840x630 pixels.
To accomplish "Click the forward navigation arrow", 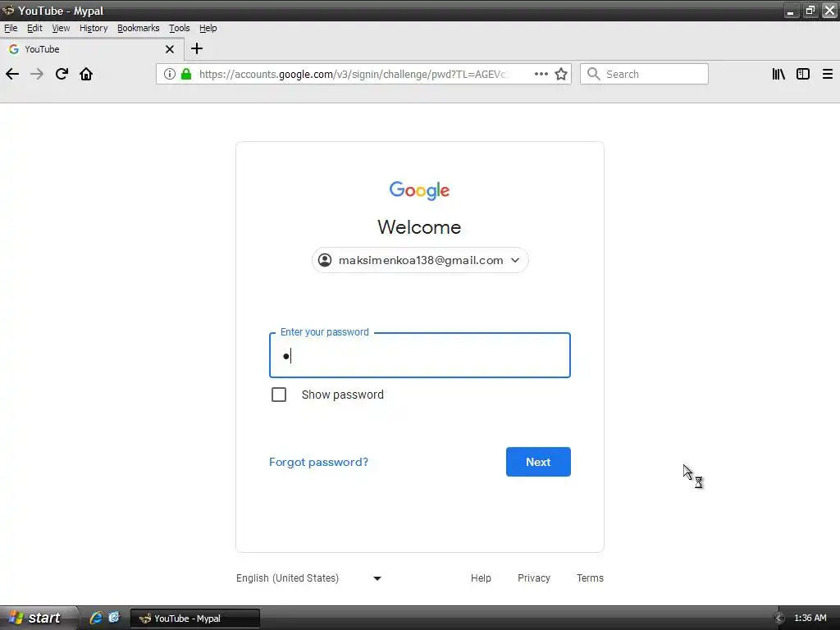I will [x=37, y=74].
